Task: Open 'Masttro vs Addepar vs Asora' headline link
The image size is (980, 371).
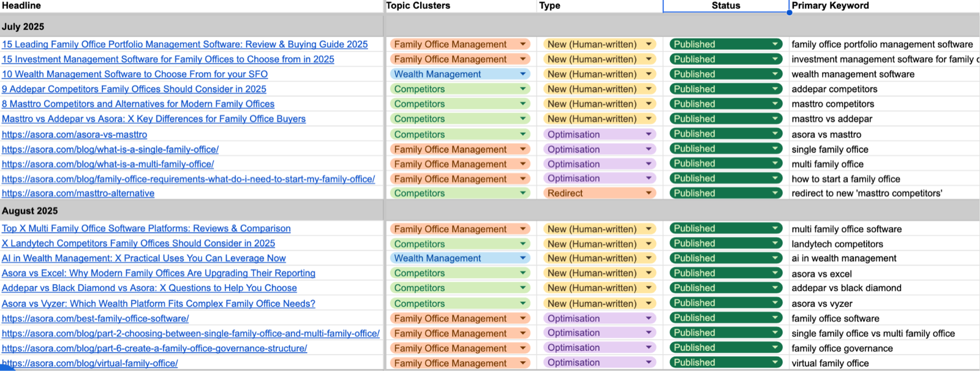Action: point(154,119)
